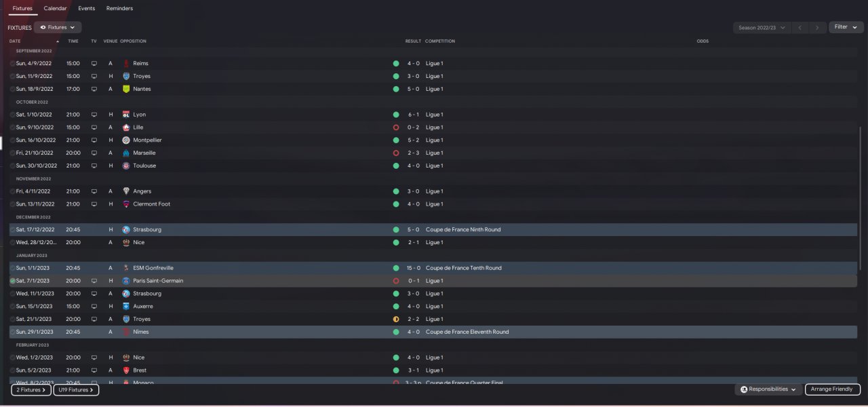Toggle the circle checkbox beside Sun, 4/9/2022
The image size is (868, 407).
click(12, 63)
